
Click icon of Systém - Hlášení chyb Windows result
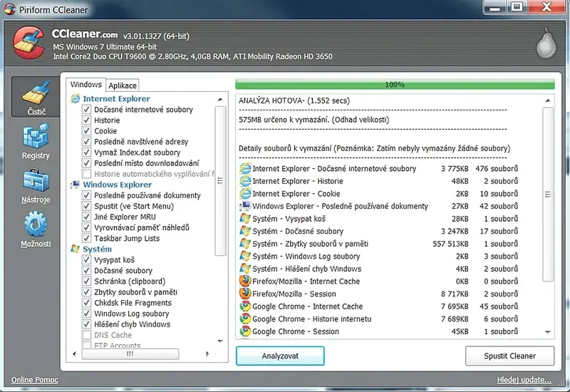[245, 269]
